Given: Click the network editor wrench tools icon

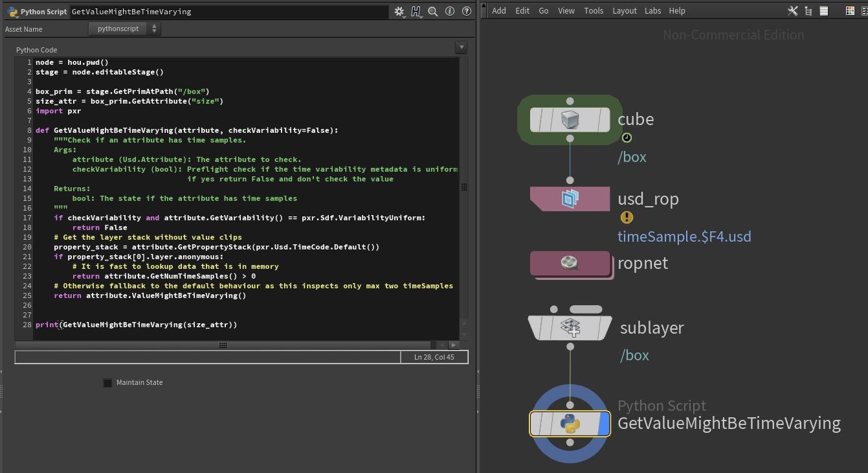Looking at the screenshot, I should [x=792, y=11].
